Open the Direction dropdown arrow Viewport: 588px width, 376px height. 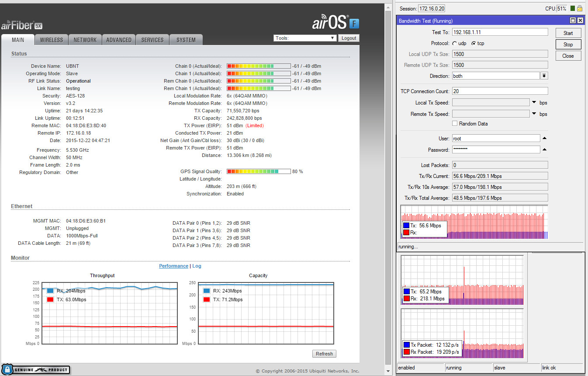[544, 76]
